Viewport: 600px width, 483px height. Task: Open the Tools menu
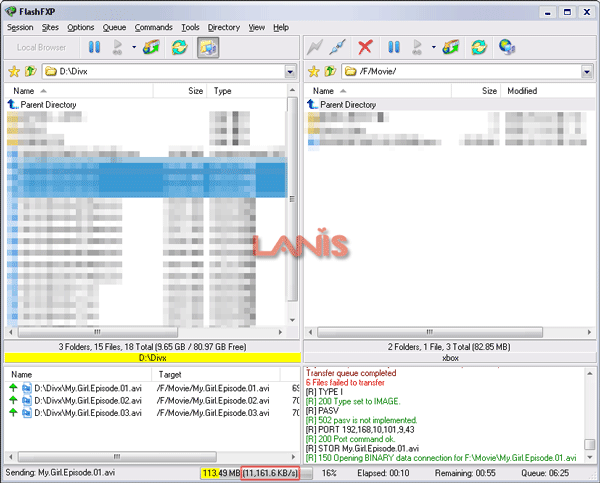(190, 28)
